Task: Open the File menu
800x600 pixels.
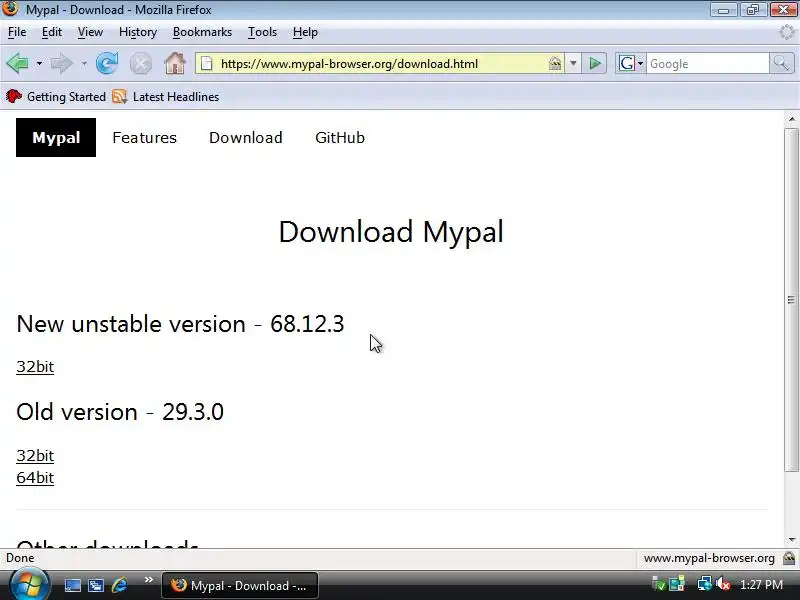Action: (17, 32)
